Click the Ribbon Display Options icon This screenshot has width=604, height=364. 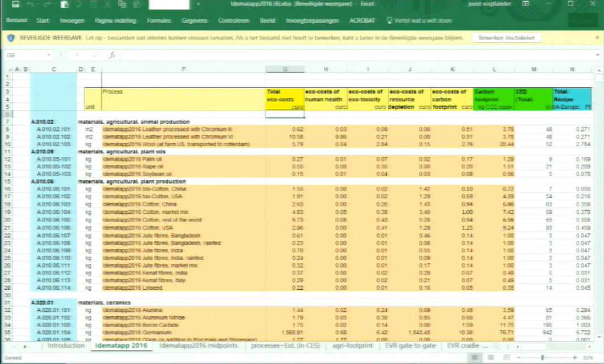pos(525,4)
